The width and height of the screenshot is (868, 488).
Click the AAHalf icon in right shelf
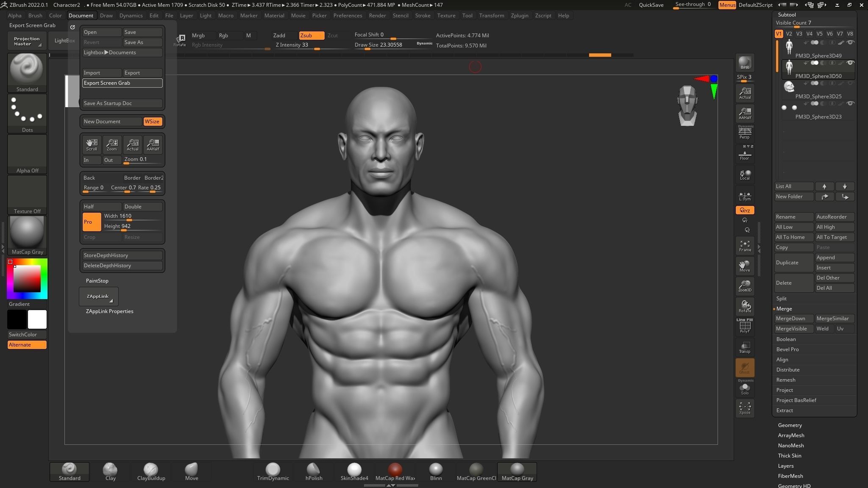click(745, 114)
